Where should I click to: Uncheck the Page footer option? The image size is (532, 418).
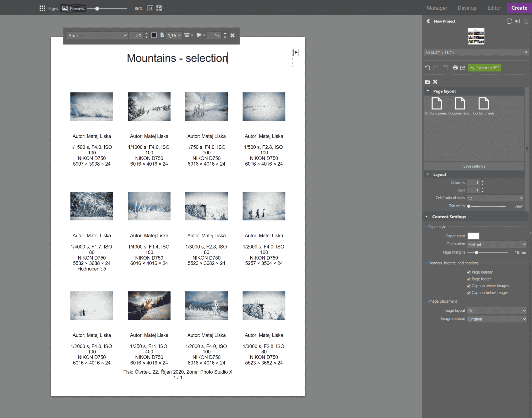click(x=469, y=279)
